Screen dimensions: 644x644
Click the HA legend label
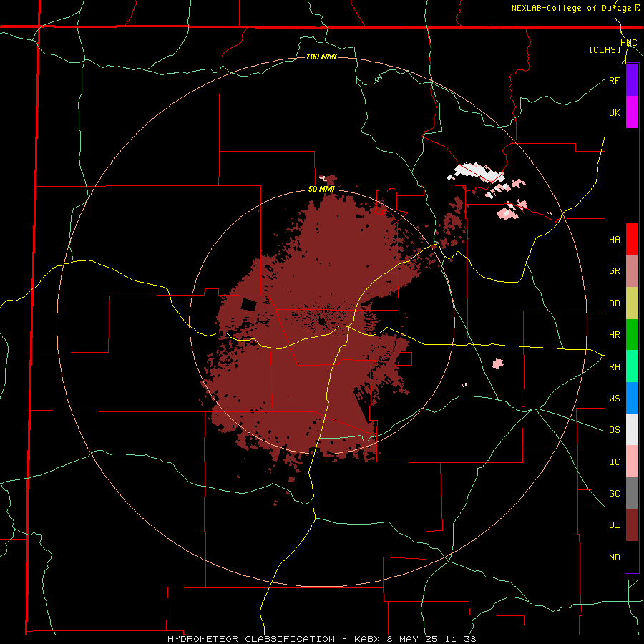coord(614,240)
